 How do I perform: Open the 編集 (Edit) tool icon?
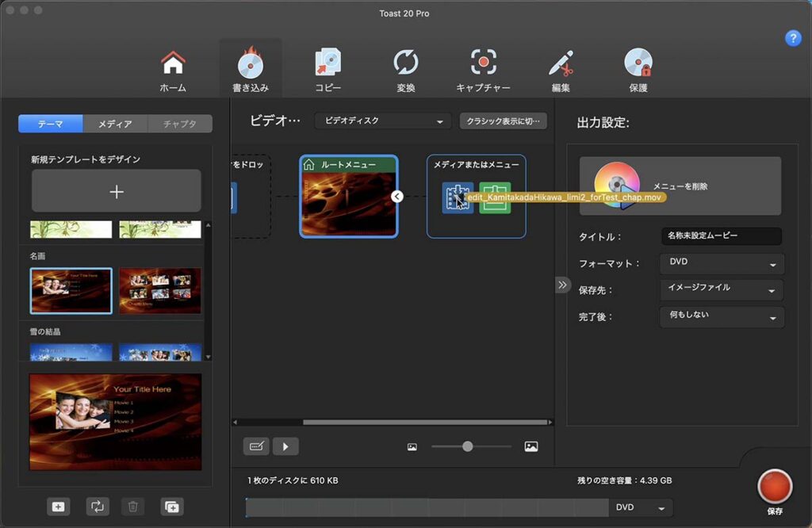(561, 64)
